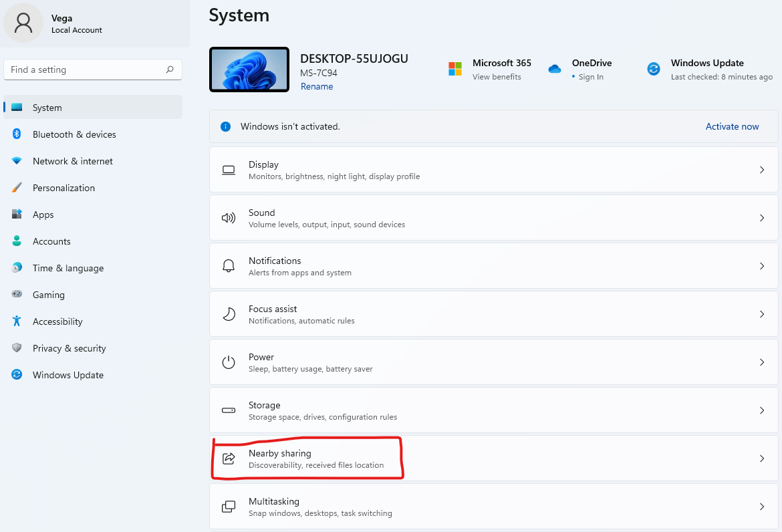This screenshot has height=532, width=782.
Task: Click the Windows isn't activated message
Action: (290, 126)
